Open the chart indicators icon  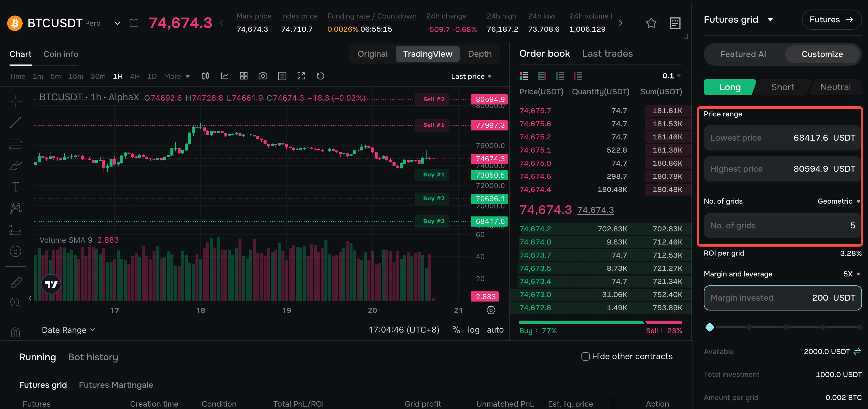pos(225,76)
